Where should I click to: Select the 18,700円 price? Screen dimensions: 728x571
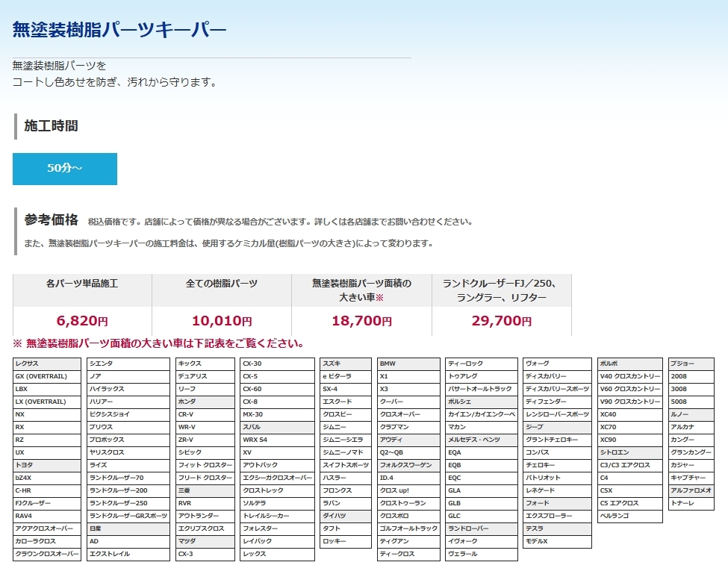pos(361,320)
